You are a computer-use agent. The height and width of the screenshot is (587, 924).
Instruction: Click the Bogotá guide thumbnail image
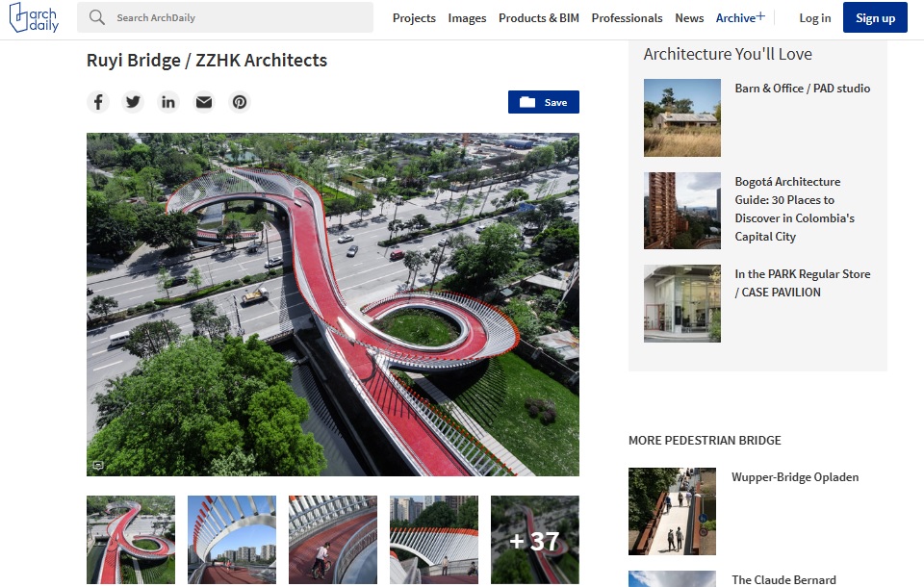(x=681, y=211)
